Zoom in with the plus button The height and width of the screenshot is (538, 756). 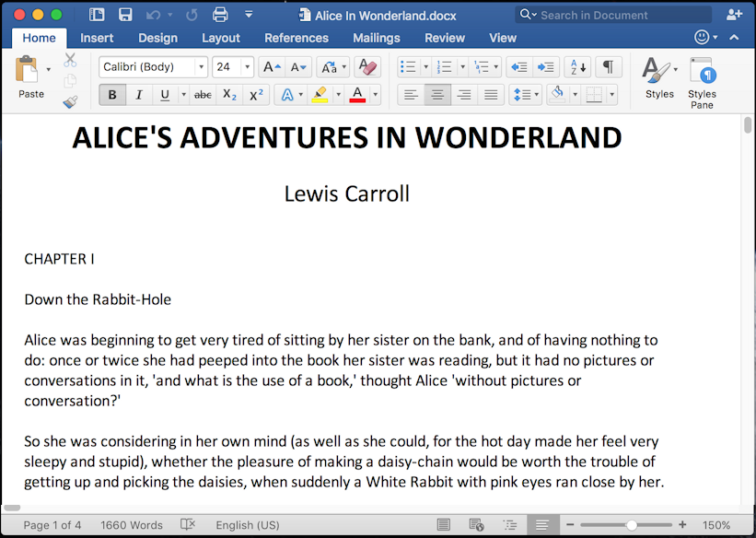click(x=682, y=524)
